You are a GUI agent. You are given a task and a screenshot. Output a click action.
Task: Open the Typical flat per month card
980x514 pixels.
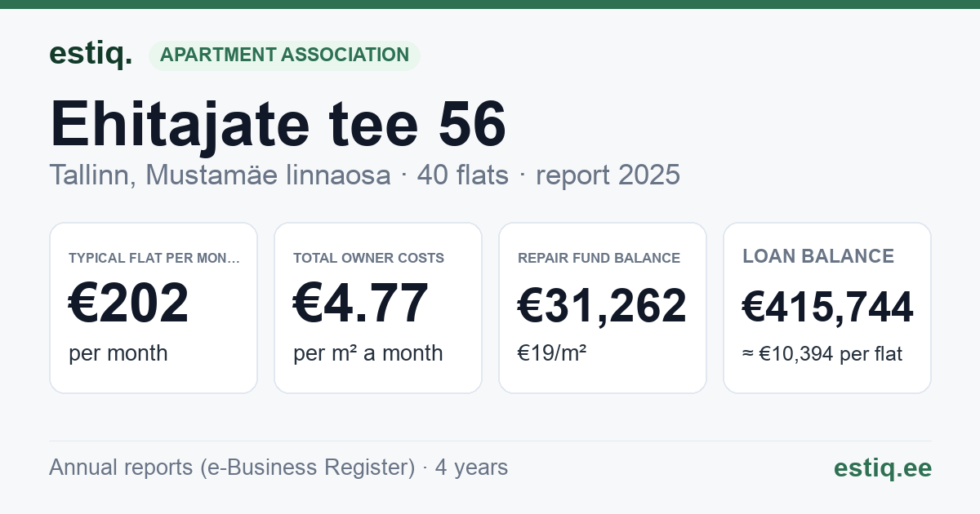coord(154,308)
